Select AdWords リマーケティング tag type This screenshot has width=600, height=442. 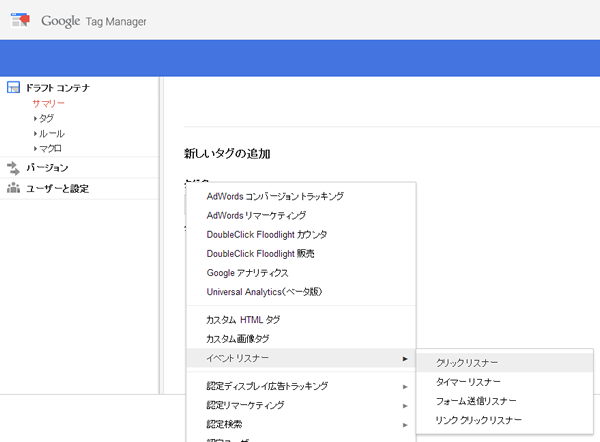point(301,215)
